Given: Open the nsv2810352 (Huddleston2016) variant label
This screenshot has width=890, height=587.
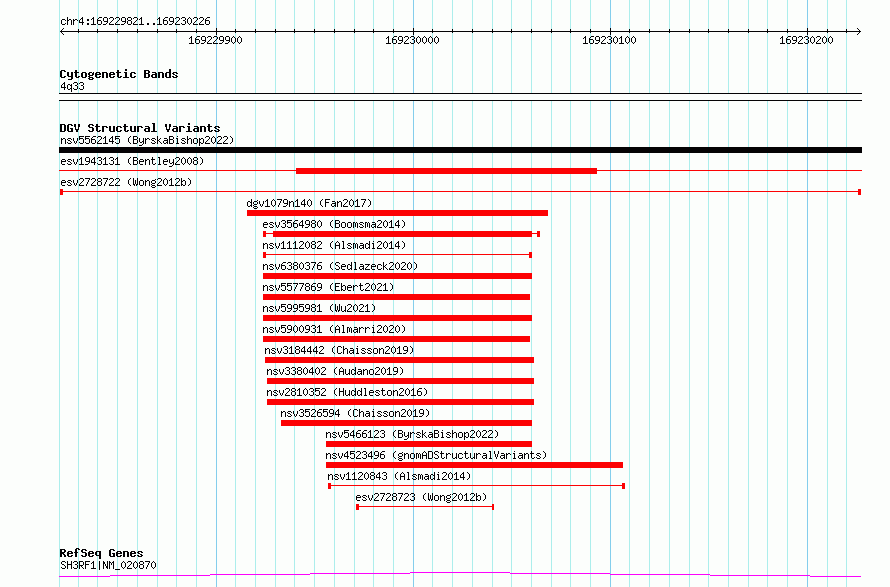Looking at the screenshot, I should coord(347,392).
